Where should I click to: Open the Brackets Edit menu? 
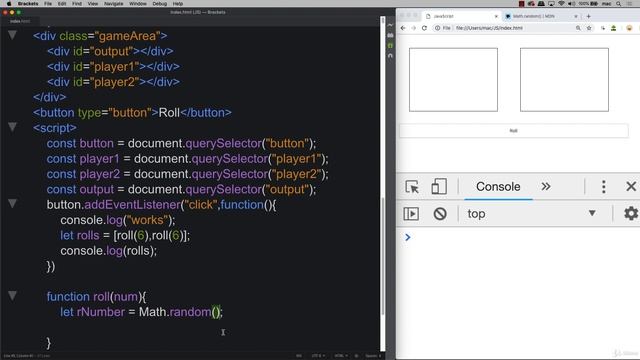click(x=62, y=4)
